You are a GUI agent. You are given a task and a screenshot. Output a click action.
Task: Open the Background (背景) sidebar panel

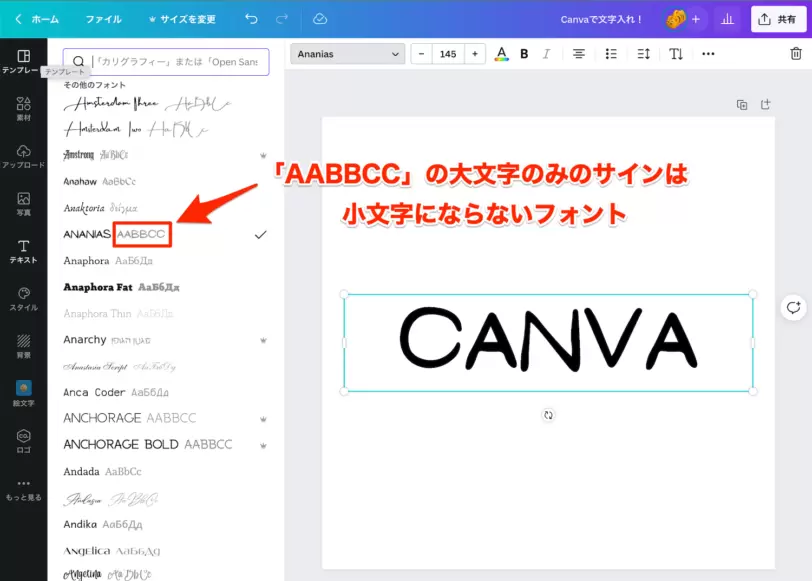coord(23,347)
